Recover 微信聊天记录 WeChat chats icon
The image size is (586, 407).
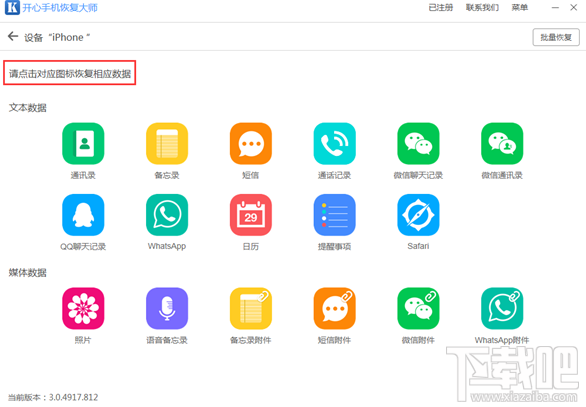(x=418, y=144)
